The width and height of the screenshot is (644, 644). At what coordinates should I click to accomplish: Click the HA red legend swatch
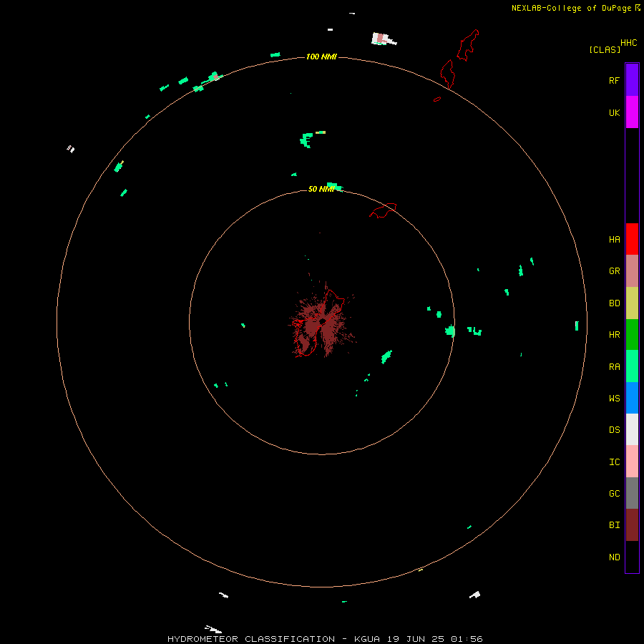[632, 239]
